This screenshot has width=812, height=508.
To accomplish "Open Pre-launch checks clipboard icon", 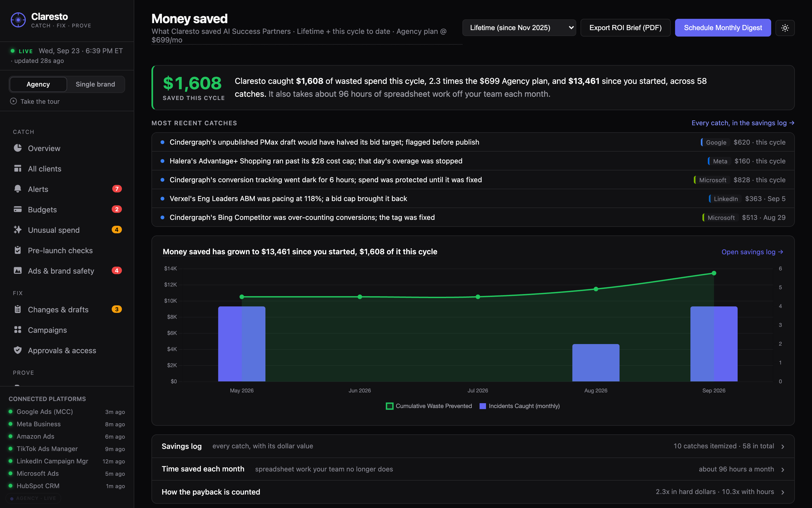I will (x=18, y=250).
